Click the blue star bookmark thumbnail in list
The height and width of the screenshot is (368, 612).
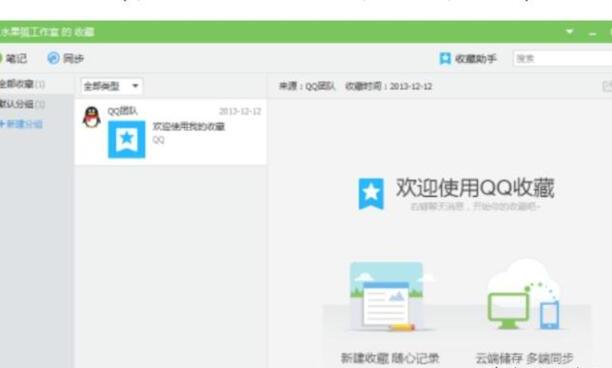(126, 139)
